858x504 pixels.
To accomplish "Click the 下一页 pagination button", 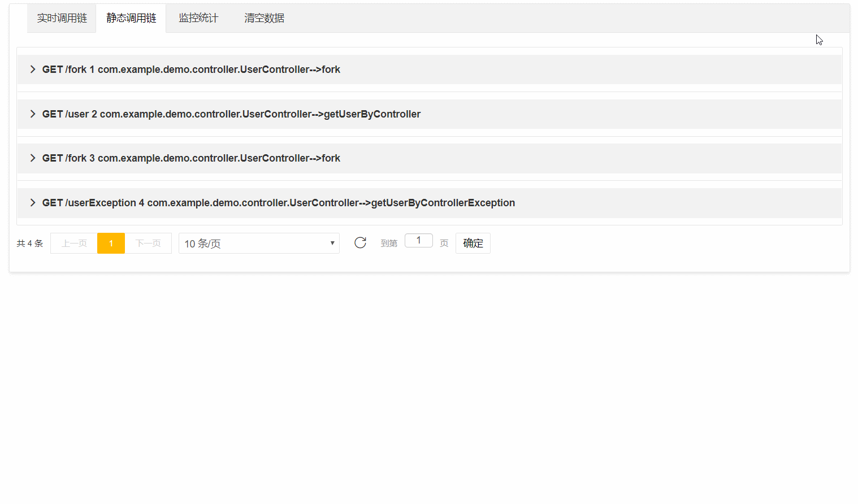I will coord(148,243).
